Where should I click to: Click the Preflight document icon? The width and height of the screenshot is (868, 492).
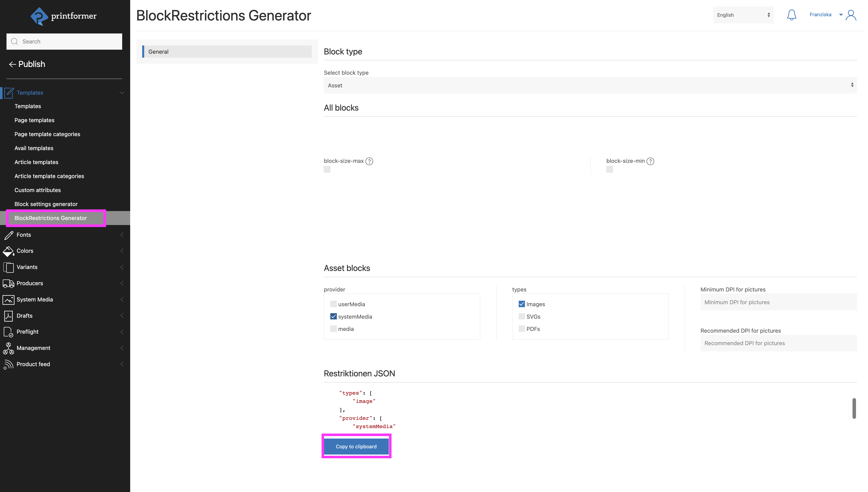click(8, 331)
